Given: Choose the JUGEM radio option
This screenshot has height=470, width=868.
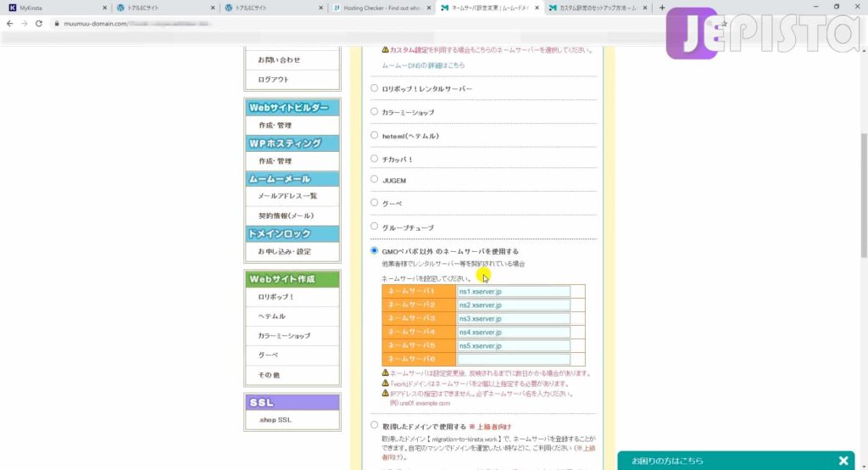Looking at the screenshot, I should (374, 179).
